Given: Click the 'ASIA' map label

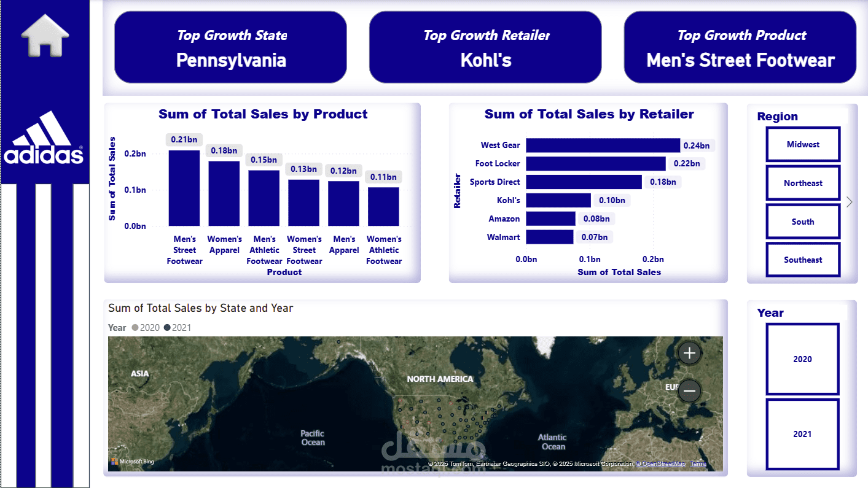Looking at the screenshot, I should (x=140, y=373).
